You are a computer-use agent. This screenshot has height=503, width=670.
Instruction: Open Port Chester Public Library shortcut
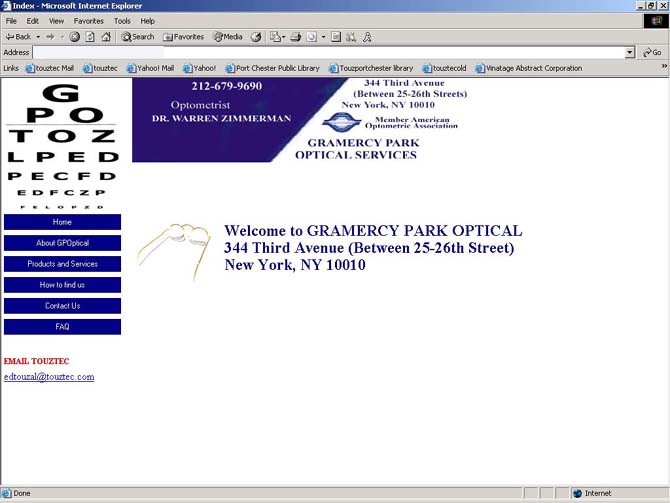click(x=273, y=68)
